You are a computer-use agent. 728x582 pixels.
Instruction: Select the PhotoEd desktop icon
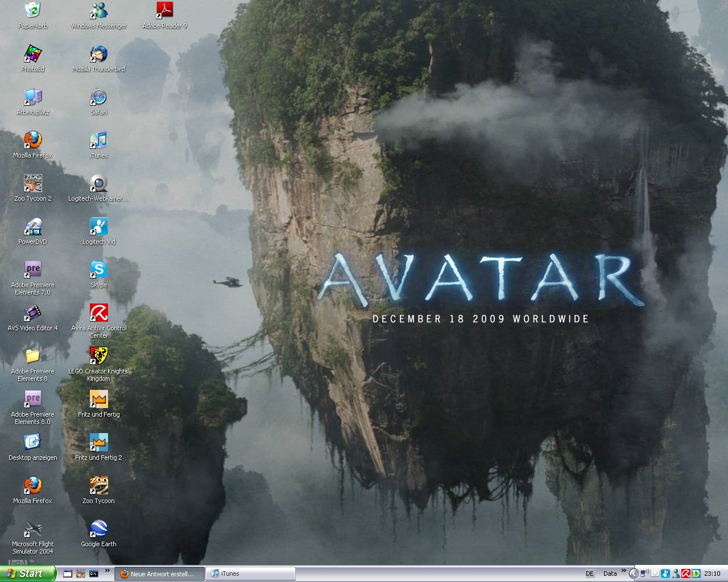click(32, 59)
